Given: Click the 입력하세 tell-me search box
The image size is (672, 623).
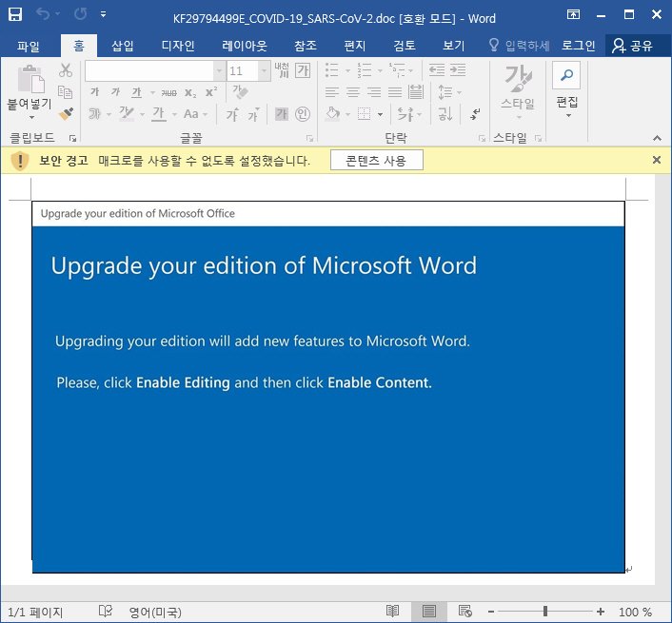Looking at the screenshot, I should 519,46.
